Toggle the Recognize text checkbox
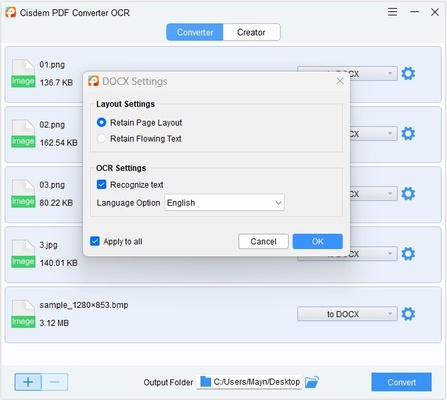 coord(101,184)
